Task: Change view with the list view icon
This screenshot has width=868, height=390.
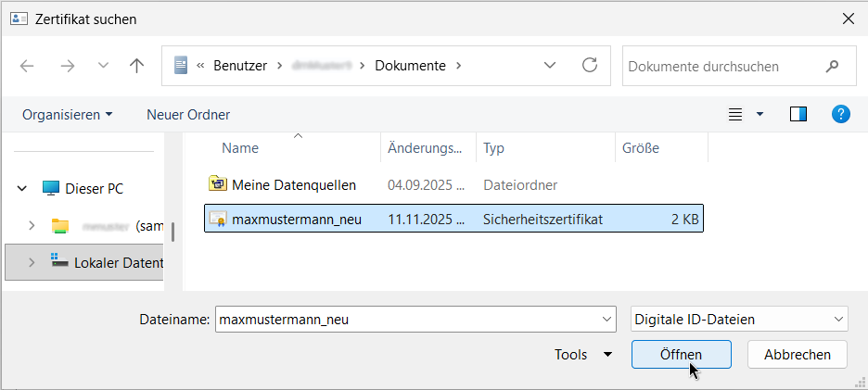Action: tap(735, 115)
